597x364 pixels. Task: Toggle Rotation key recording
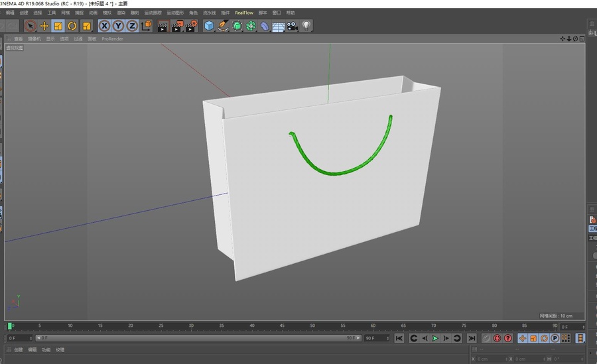point(544,338)
